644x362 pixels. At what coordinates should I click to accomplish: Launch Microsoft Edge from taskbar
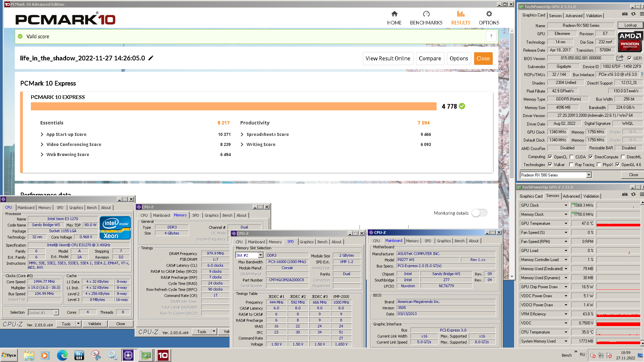[x=62, y=355]
